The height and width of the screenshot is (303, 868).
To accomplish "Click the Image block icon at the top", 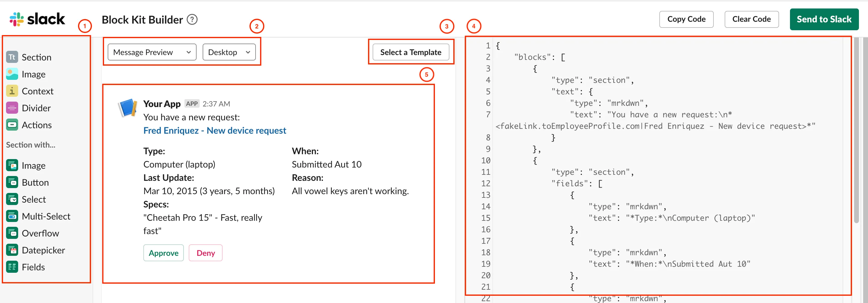I will [x=12, y=74].
